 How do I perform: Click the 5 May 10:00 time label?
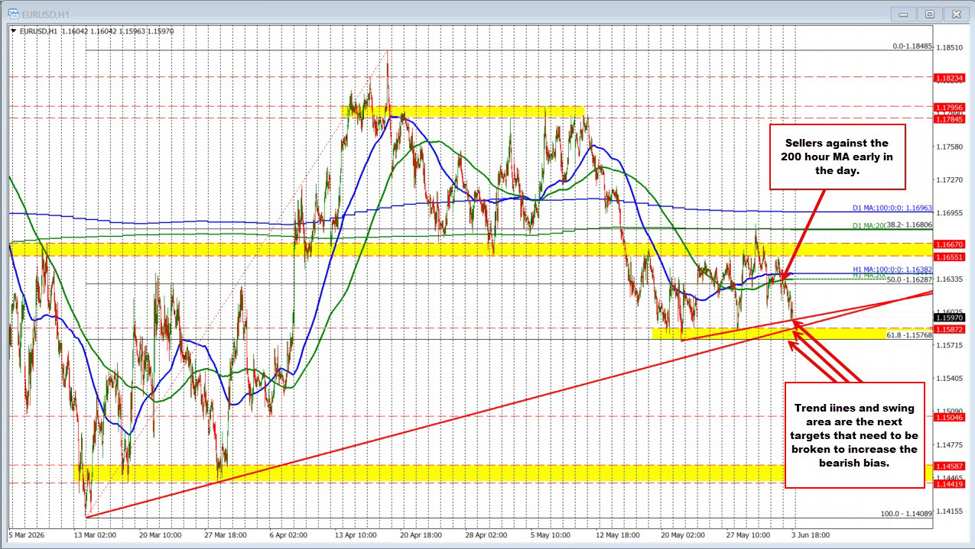coord(551,535)
